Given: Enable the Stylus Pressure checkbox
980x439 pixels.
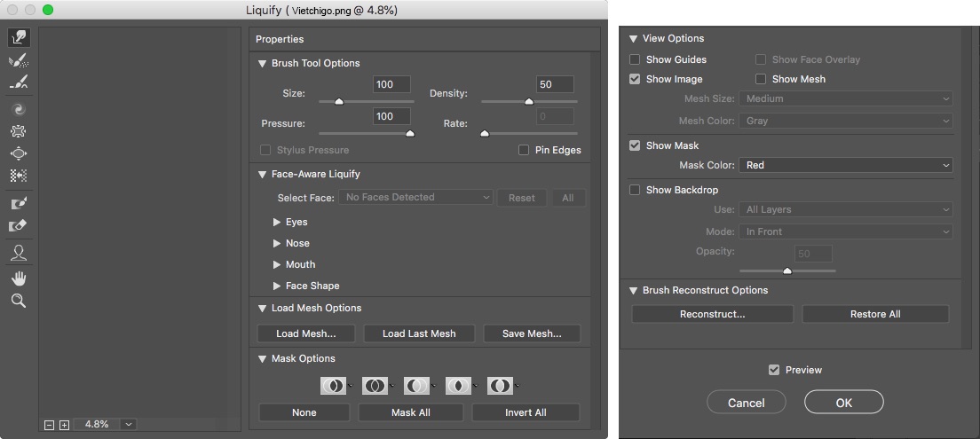Looking at the screenshot, I should point(265,150).
